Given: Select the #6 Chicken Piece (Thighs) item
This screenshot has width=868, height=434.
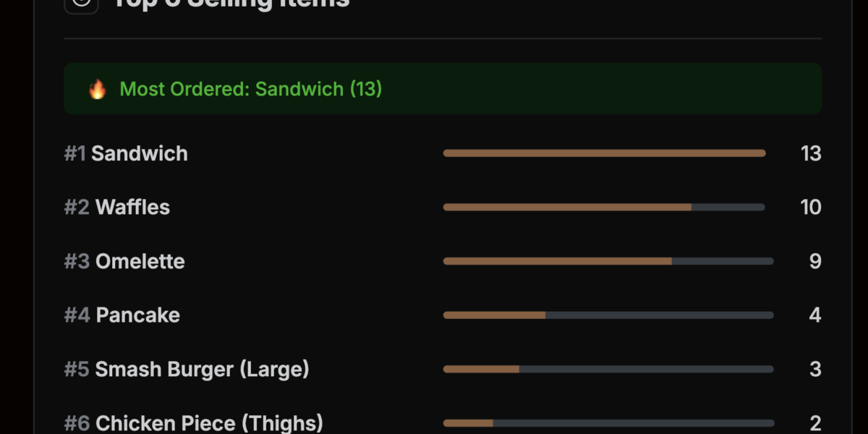Looking at the screenshot, I should (194, 423).
